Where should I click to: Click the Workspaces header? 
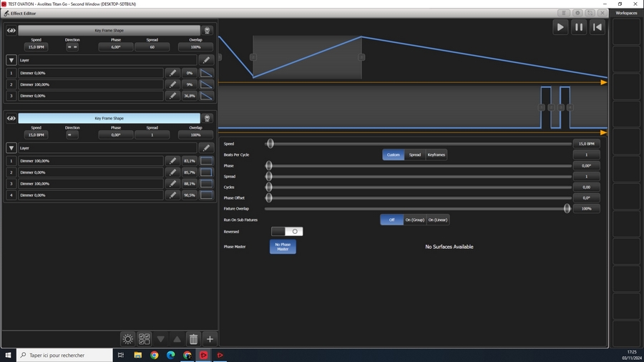pyautogui.click(x=626, y=13)
